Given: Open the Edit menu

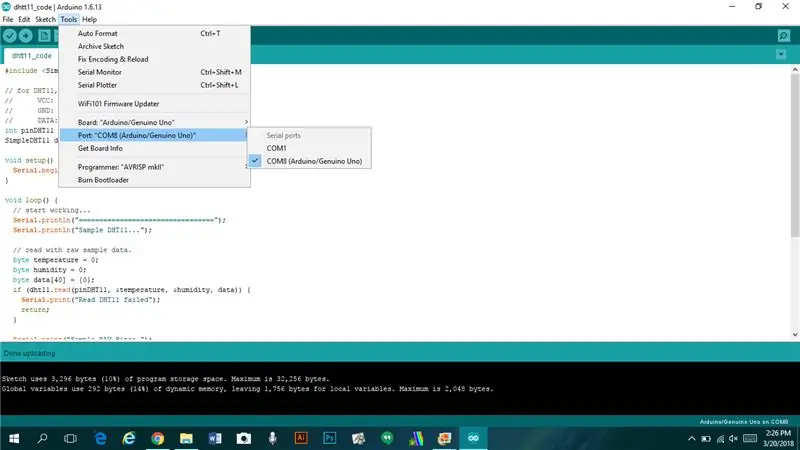Looking at the screenshot, I should [x=24, y=19].
